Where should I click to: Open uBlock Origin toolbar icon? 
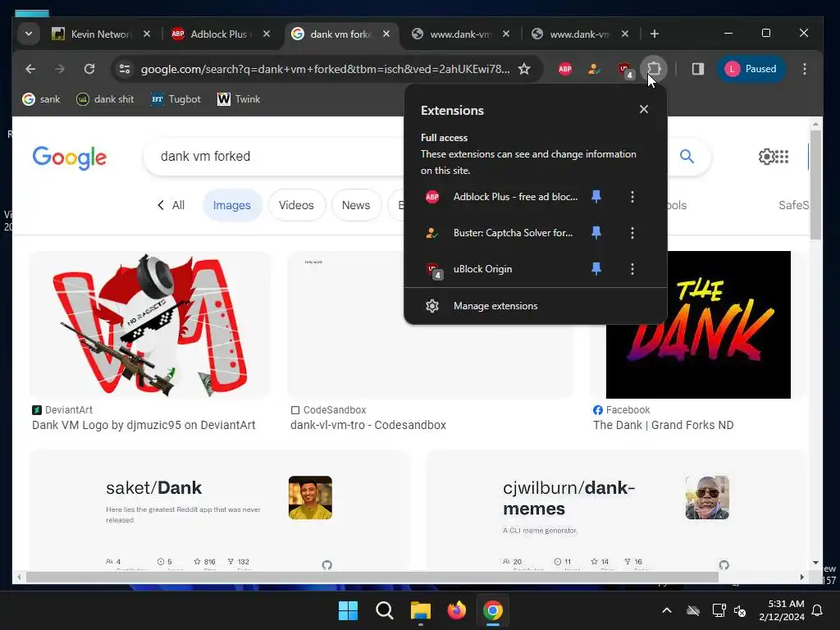tap(624, 70)
